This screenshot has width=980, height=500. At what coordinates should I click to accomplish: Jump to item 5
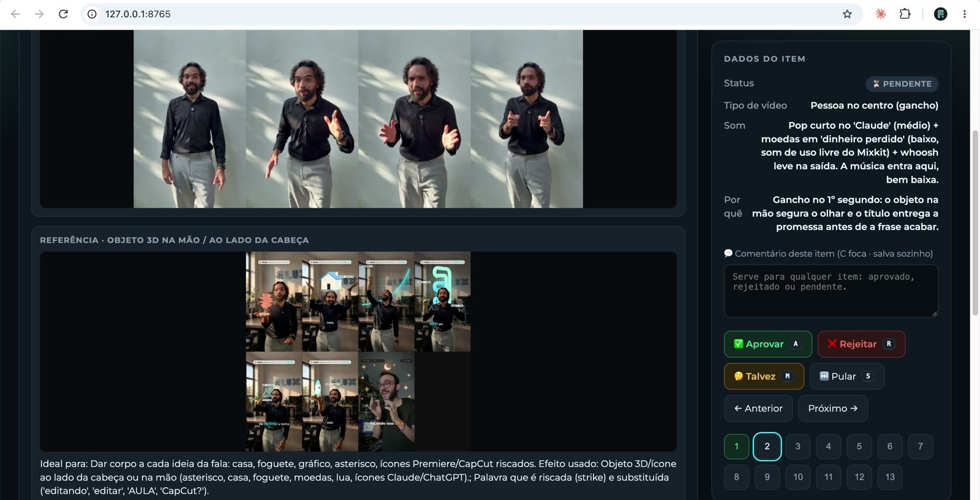[x=859, y=447]
